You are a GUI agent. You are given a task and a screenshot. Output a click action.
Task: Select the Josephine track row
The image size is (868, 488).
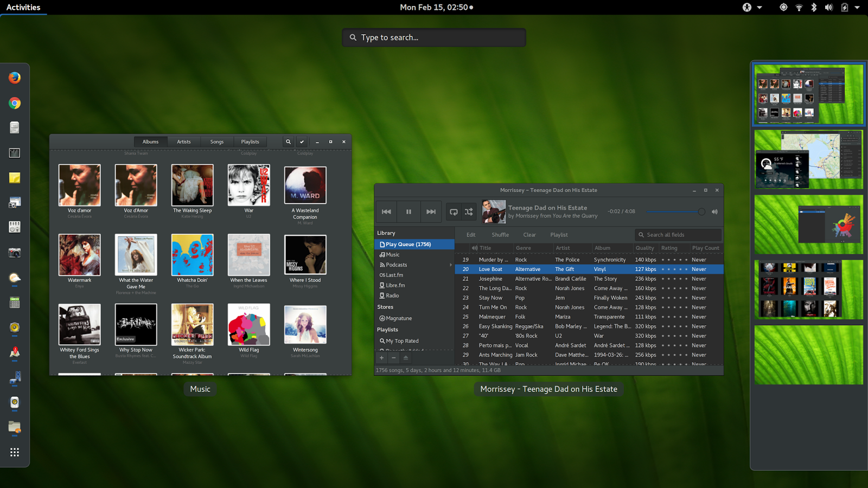click(589, 279)
